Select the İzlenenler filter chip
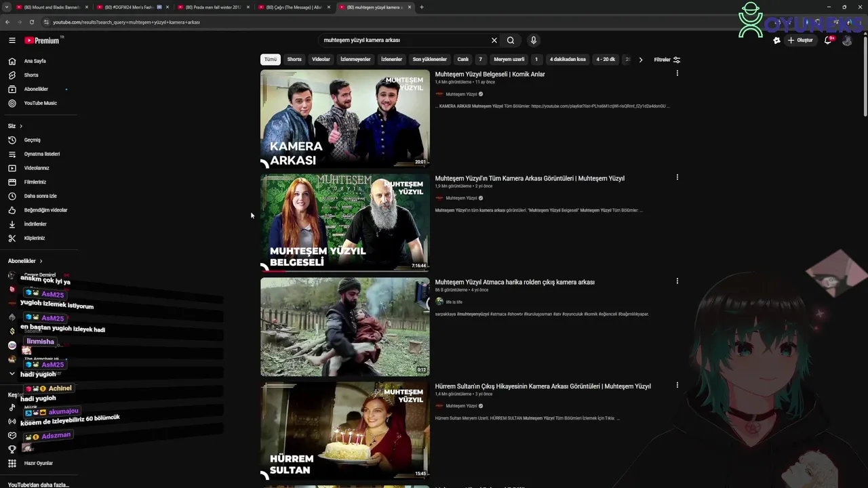 click(391, 60)
